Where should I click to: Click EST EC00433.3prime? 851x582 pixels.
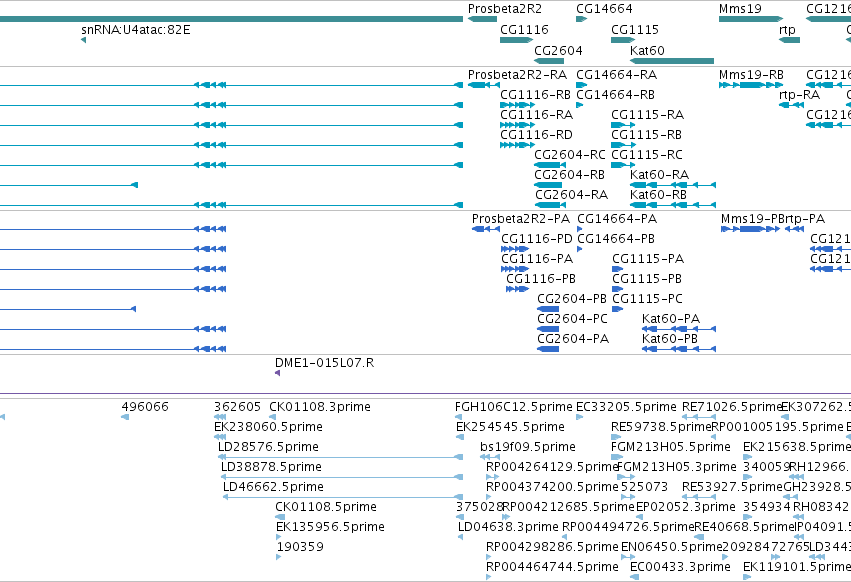pyautogui.click(x=681, y=567)
